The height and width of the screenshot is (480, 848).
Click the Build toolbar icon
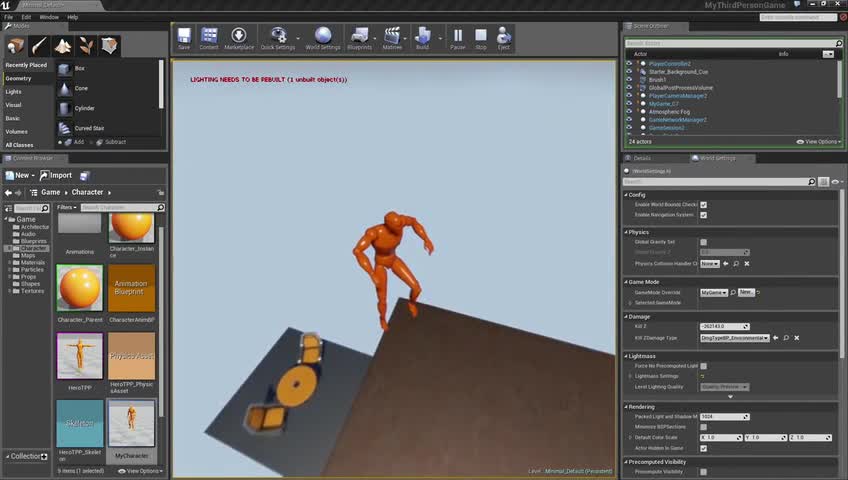click(422, 39)
